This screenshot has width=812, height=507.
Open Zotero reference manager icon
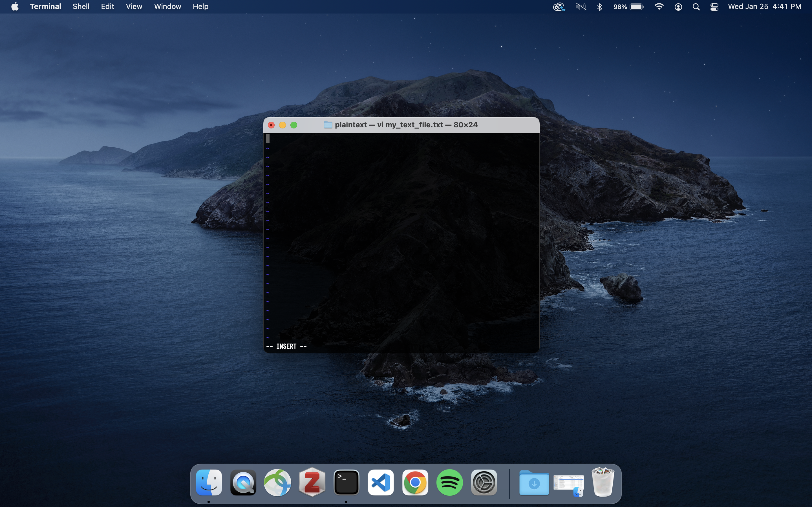(x=311, y=482)
